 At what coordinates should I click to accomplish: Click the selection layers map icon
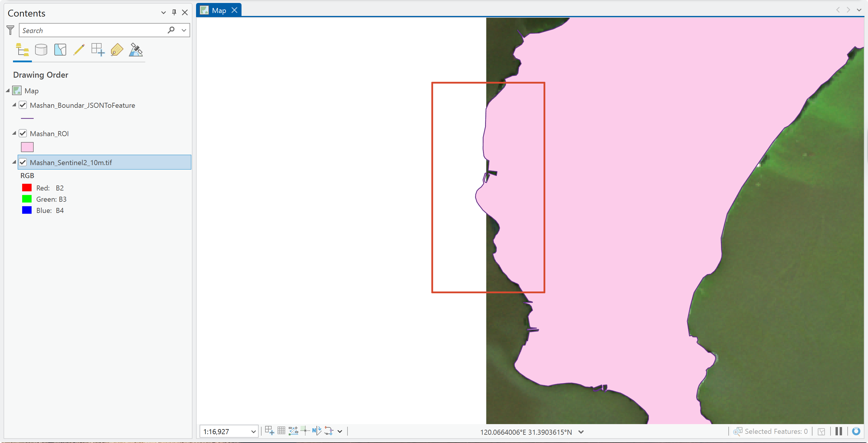click(x=821, y=431)
